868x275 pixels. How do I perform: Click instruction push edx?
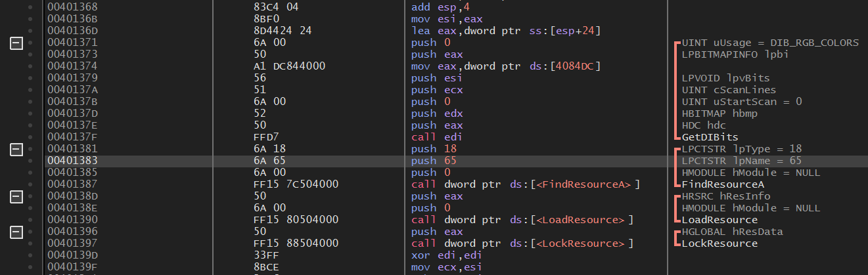tap(436, 114)
